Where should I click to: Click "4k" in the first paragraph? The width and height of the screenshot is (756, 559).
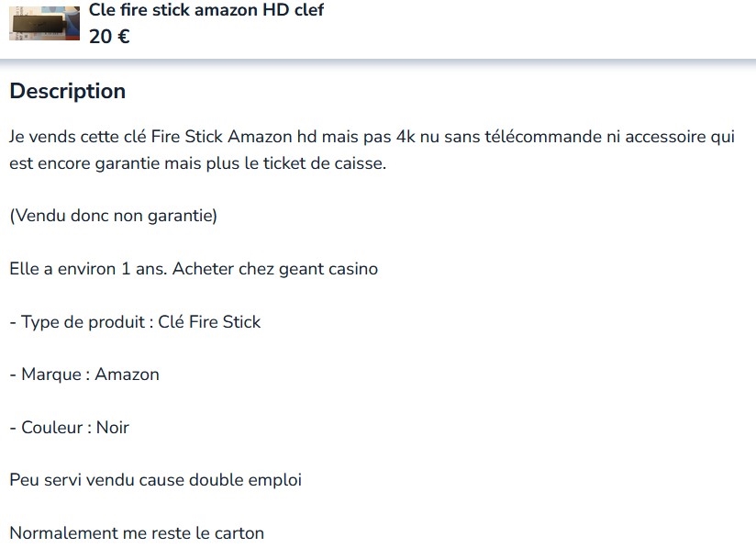406,138
